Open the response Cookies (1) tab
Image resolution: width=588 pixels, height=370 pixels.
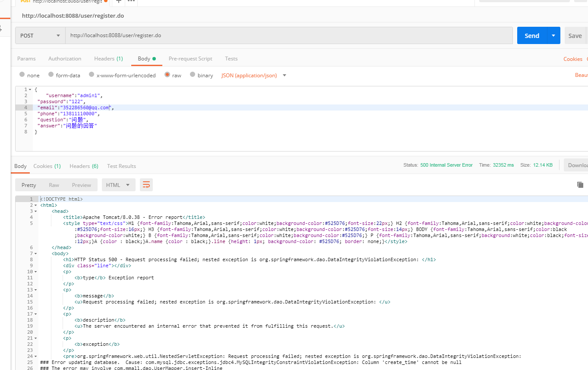(47, 166)
